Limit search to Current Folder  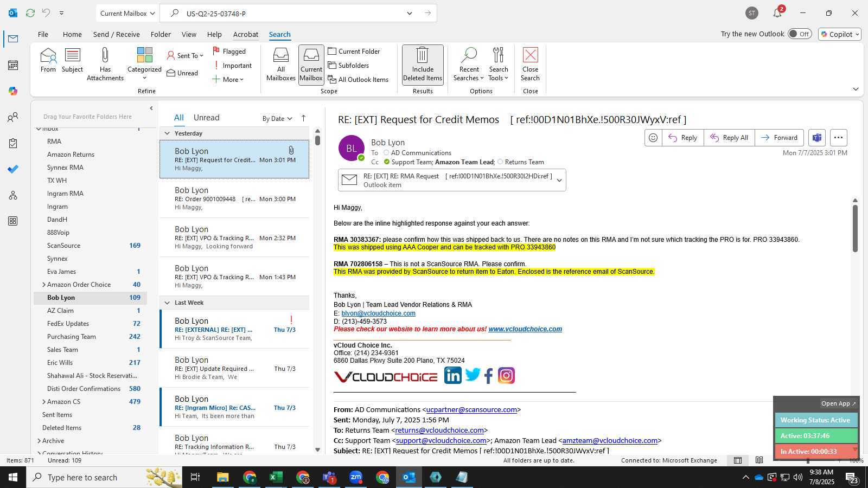(354, 52)
